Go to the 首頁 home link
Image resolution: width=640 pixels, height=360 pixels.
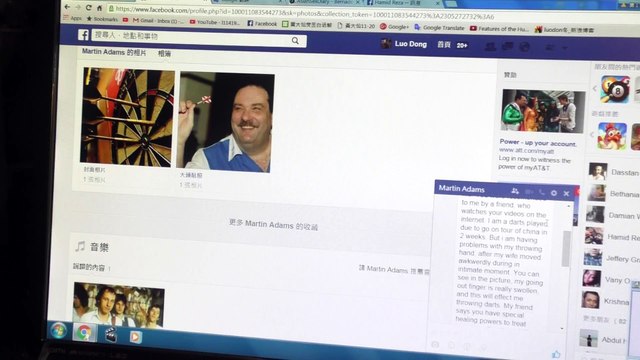(x=444, y=44)
